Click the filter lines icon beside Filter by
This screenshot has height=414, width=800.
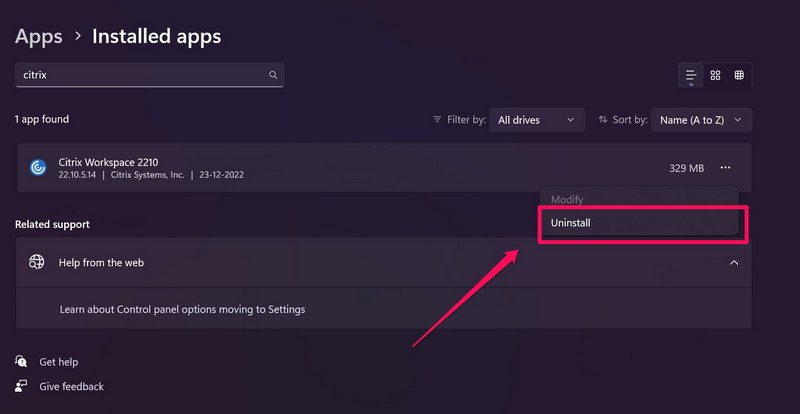pos(437,120)
